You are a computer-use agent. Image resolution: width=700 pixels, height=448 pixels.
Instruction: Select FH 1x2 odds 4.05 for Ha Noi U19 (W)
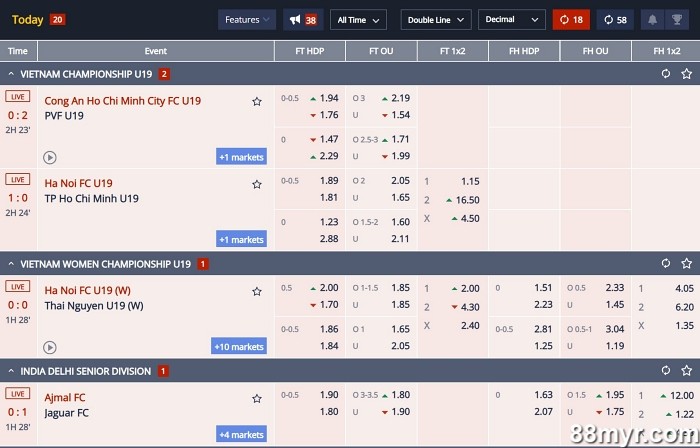(684, 289)
